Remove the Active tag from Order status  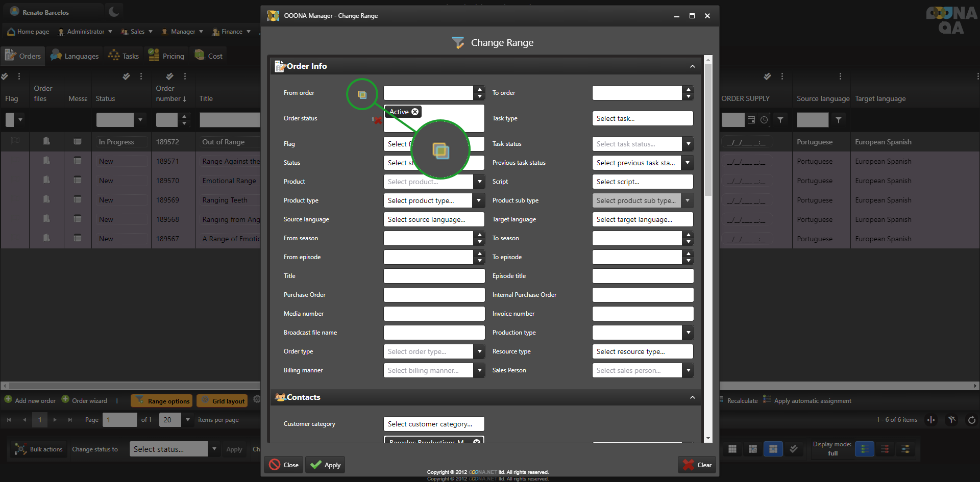415,112
